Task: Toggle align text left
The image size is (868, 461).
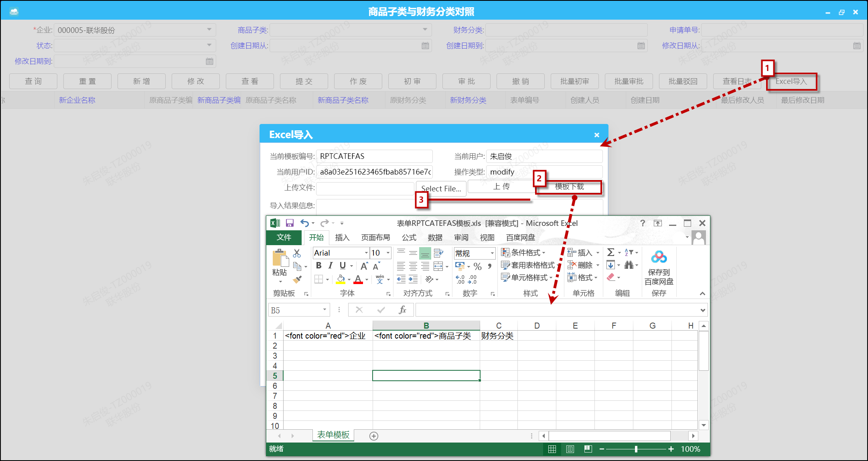Action: click(x=401, y=266)
